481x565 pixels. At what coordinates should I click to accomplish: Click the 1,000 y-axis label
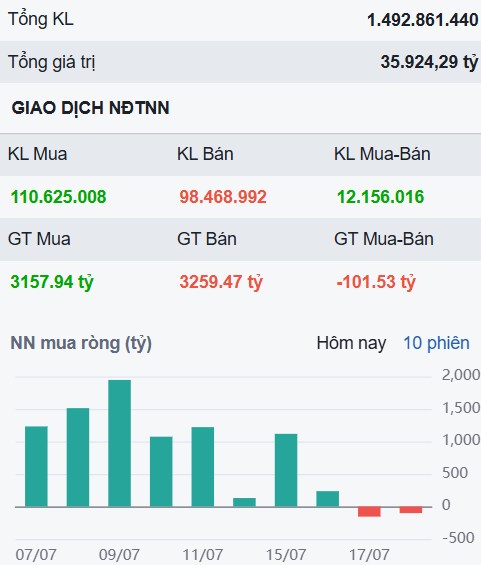[x=461, y=440]
